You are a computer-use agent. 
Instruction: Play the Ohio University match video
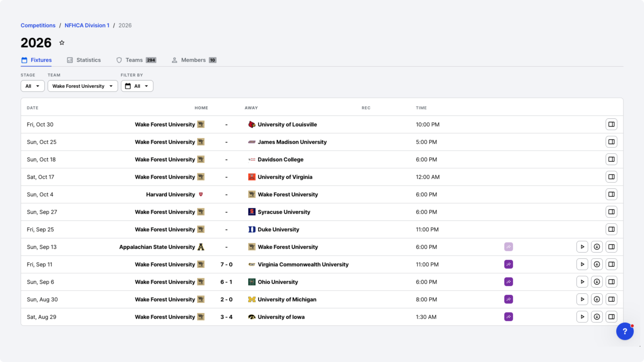coord(582,282)
